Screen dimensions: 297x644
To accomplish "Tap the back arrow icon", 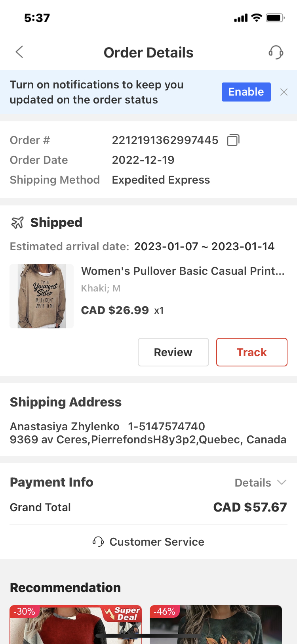I will (x=19, y=52).
